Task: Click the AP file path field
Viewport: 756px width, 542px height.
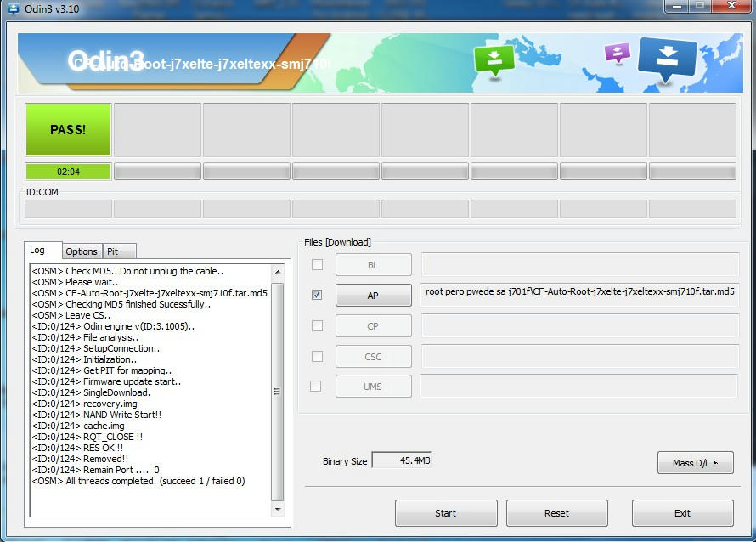Action: click(579, 295)
